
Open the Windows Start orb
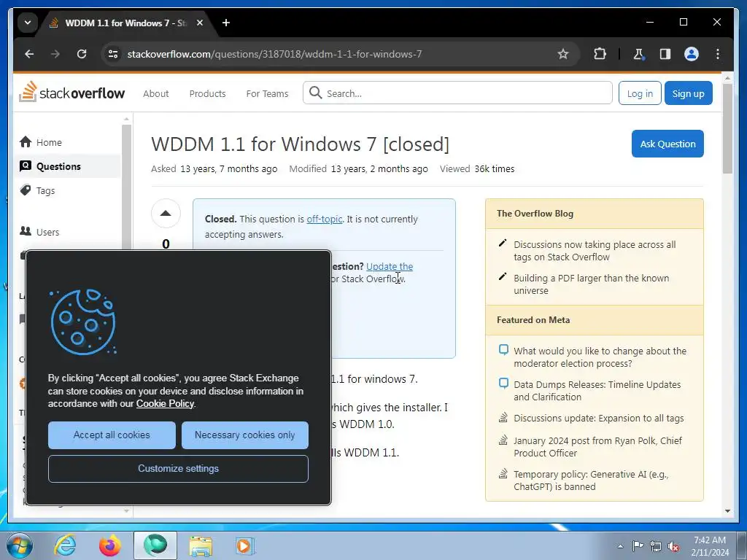click(x=20, y=545)
